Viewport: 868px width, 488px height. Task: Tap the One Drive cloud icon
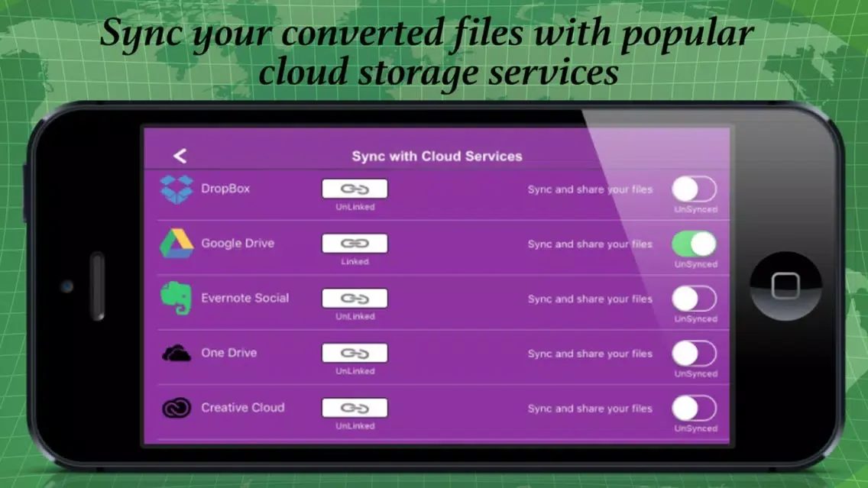[x=176, y=353]
